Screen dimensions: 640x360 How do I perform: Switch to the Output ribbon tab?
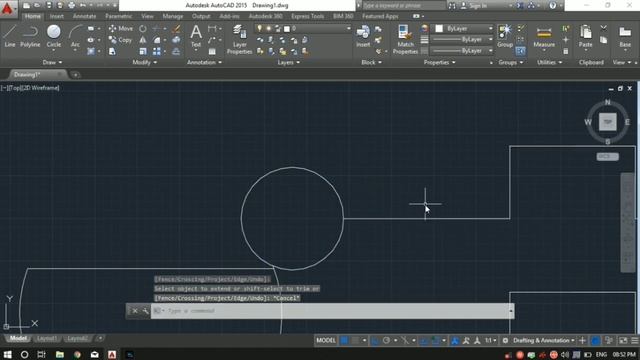[x=201, y=16]
